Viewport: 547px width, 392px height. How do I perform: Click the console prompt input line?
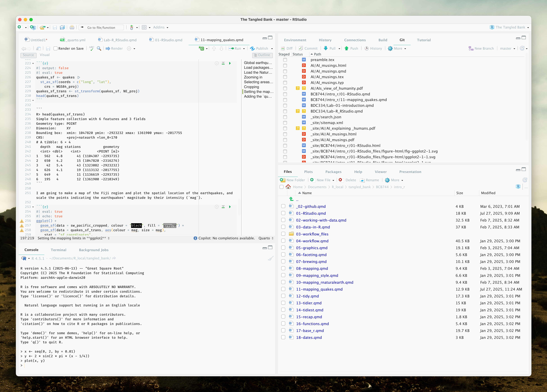147,365
